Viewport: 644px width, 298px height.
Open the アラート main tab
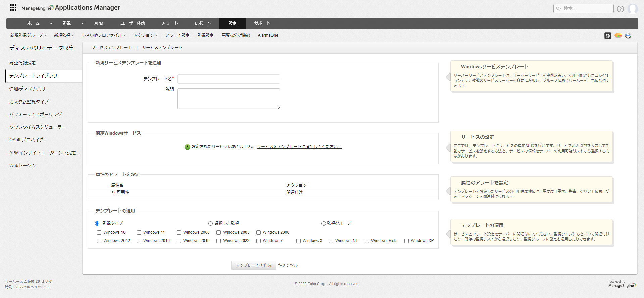point(169,23)
